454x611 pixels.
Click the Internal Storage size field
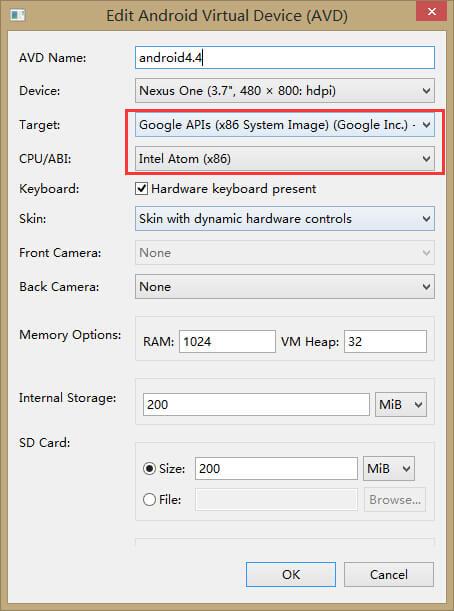click(256, 404)
